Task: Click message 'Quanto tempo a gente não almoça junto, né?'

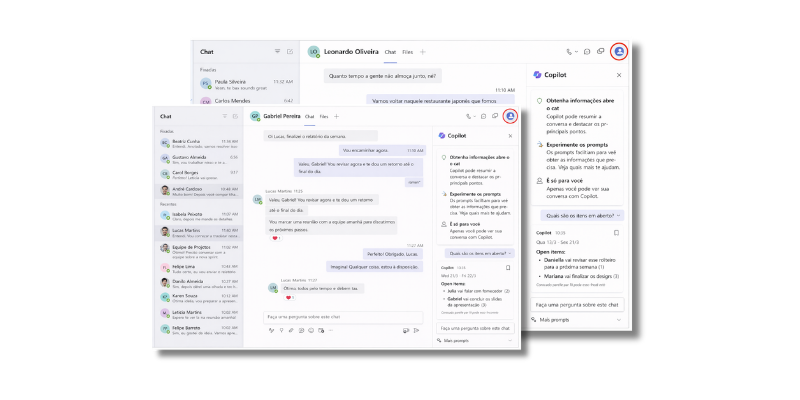Action: coord(383,77)
